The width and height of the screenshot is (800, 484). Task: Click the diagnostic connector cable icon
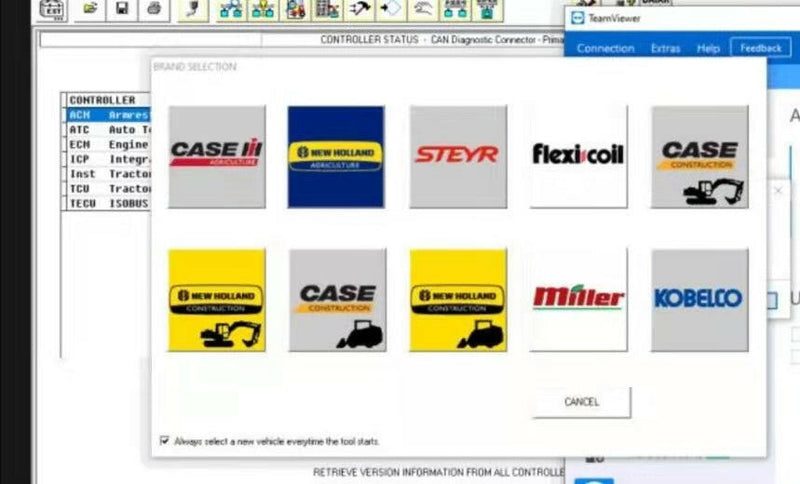click(x=192, y=9)
